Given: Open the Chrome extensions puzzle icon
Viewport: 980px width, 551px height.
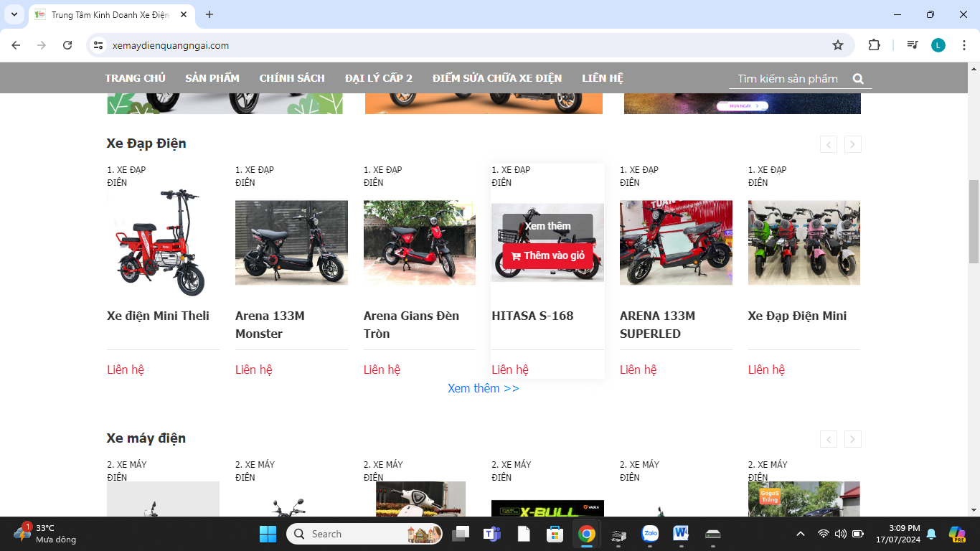Looking at the screenshot, I should (874, 45).
